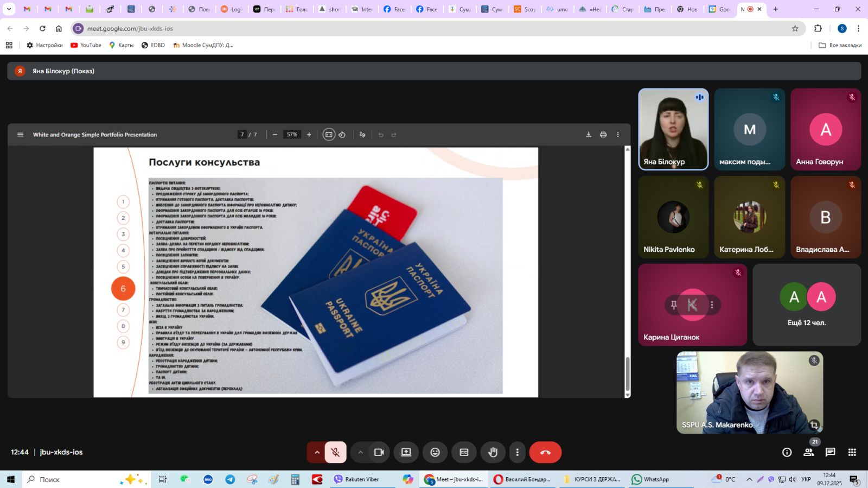Unmute the microphone
Image resolution: width=868 pixels, height=488 pixels.
(336, 452)
